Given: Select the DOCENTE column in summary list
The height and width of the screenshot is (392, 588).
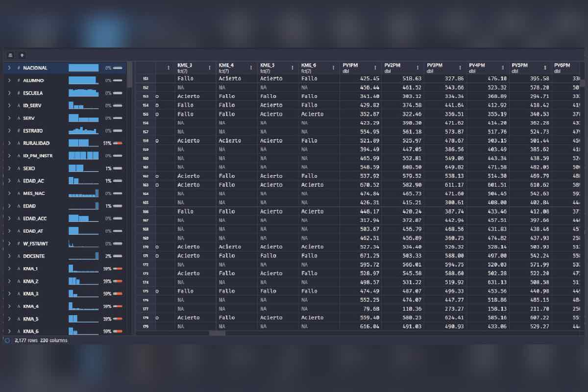Looking at the screenshot, I should [x=34, y=256].
